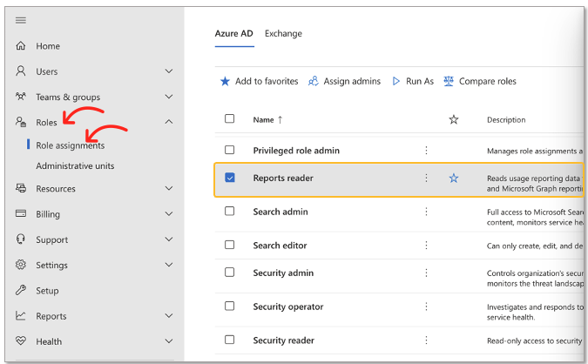
Task: Click the Run As label
Action: (x=420, y=81)
